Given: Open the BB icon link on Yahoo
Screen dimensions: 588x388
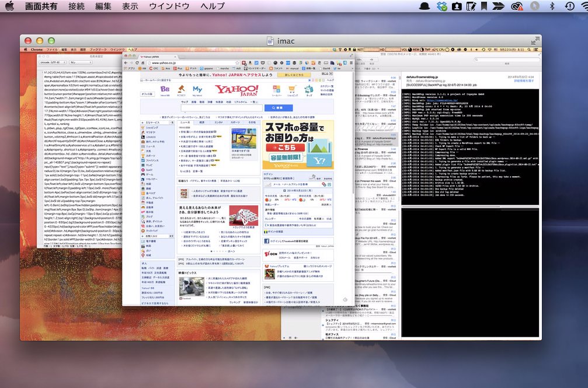Looking at the screenshot, I should pyautogui.click(x=165, y=90).
